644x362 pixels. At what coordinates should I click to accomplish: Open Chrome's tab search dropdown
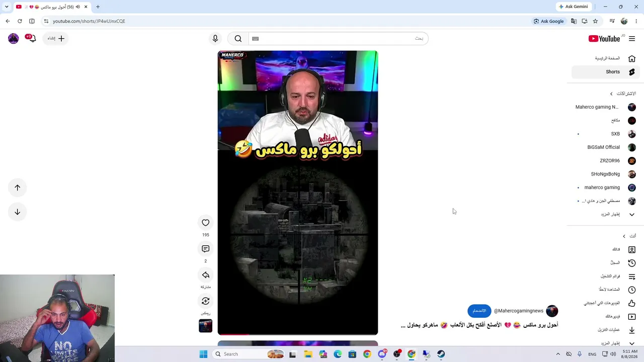tap(7, 7)
